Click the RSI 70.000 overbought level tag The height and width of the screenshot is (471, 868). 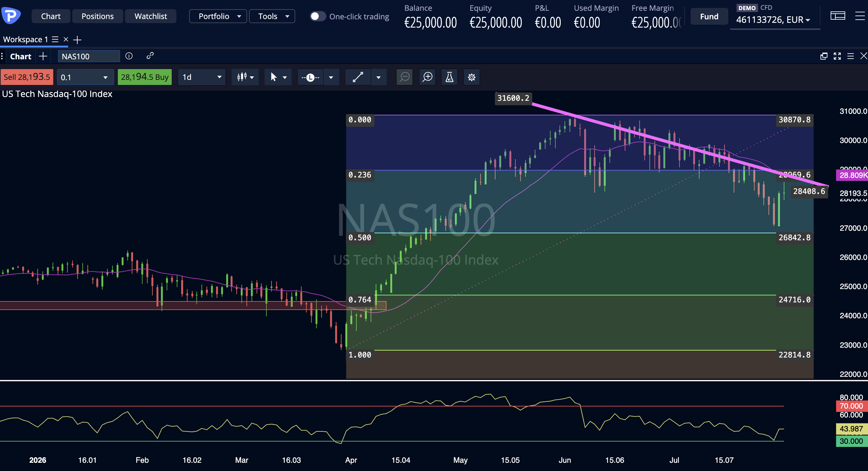click(x=852, y=406)
